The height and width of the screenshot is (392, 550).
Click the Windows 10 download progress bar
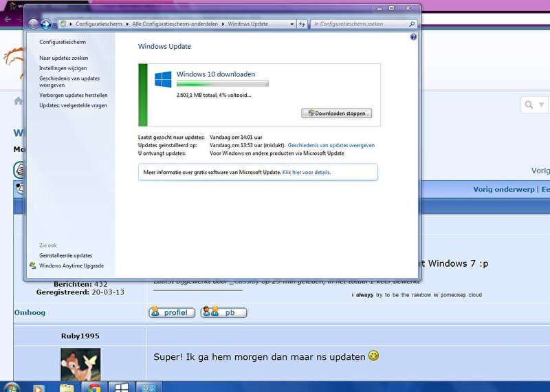coord(222,84)
